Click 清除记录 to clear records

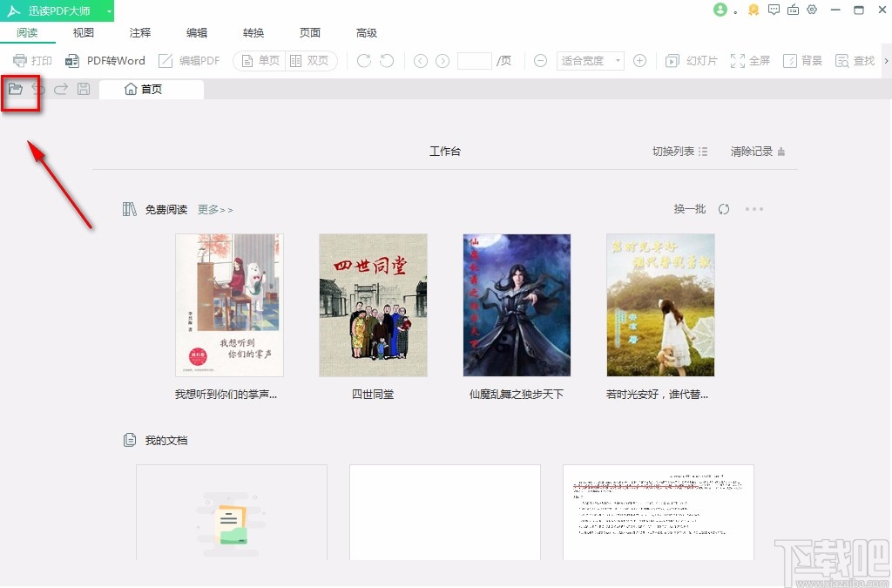(751, 150)
